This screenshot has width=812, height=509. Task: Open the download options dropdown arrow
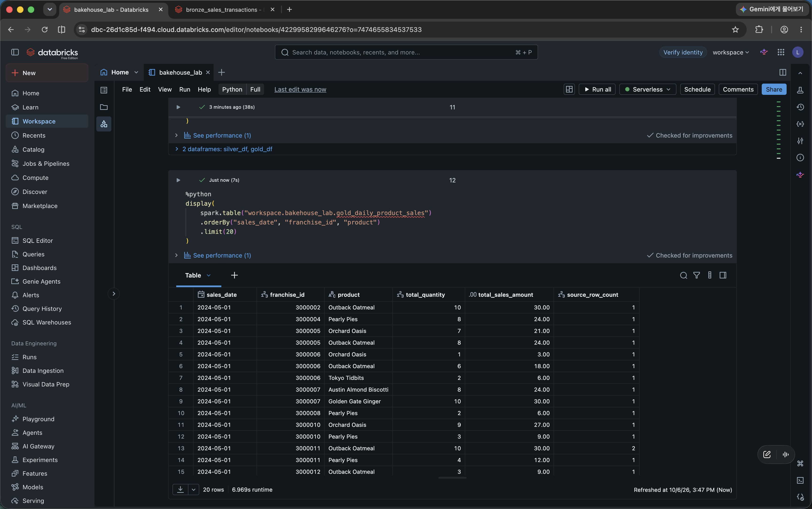pyautogui.click(x=193, y=490)
